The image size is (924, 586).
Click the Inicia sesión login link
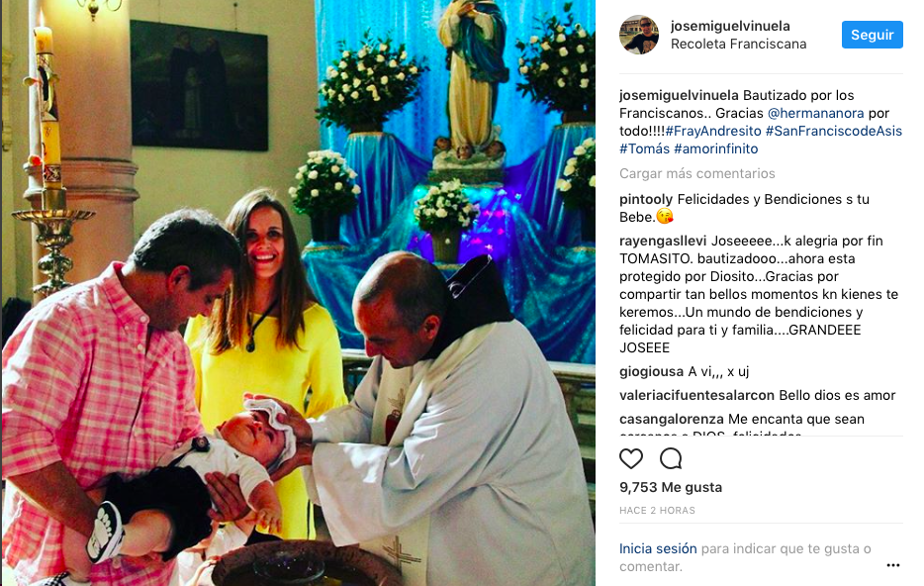tap(658, 548)
